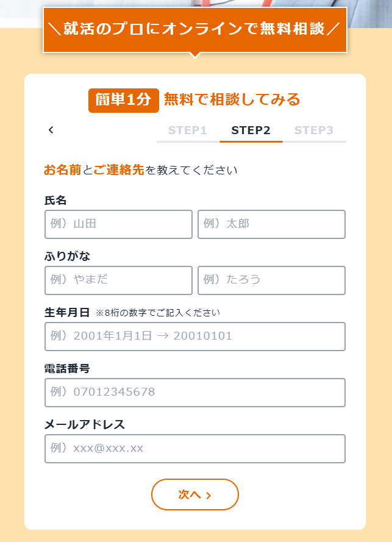Click the furigana field showing 例）やまだ
Screen dimensions: 392x542
click(x=118, y=280)
